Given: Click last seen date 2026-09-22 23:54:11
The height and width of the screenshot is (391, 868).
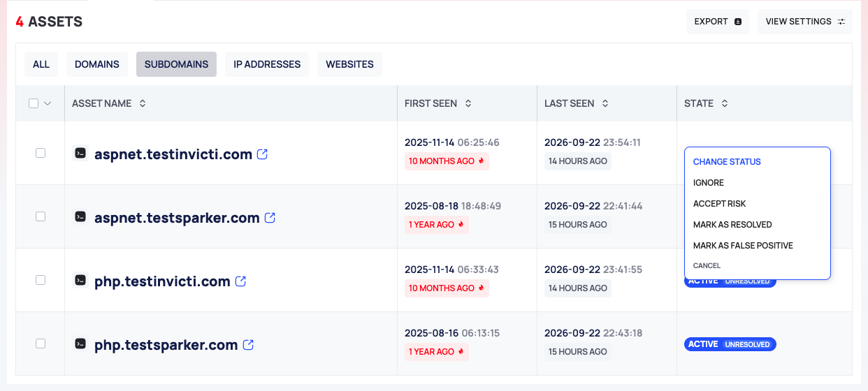Looking at the screenshot, I should pos(593,142).
